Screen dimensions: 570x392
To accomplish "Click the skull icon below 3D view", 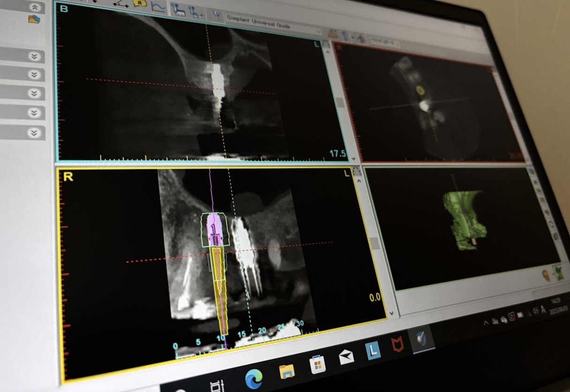I will 546,274.
